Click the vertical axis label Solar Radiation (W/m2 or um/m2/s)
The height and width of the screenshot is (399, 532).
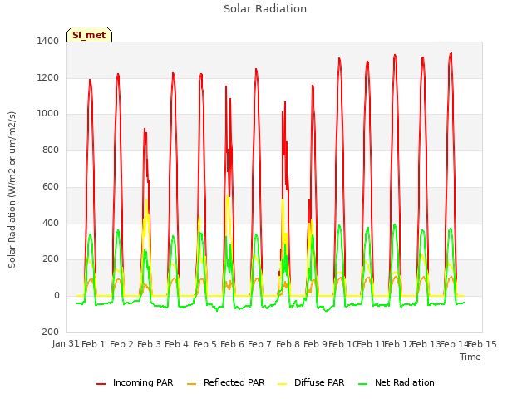point(12,190)
